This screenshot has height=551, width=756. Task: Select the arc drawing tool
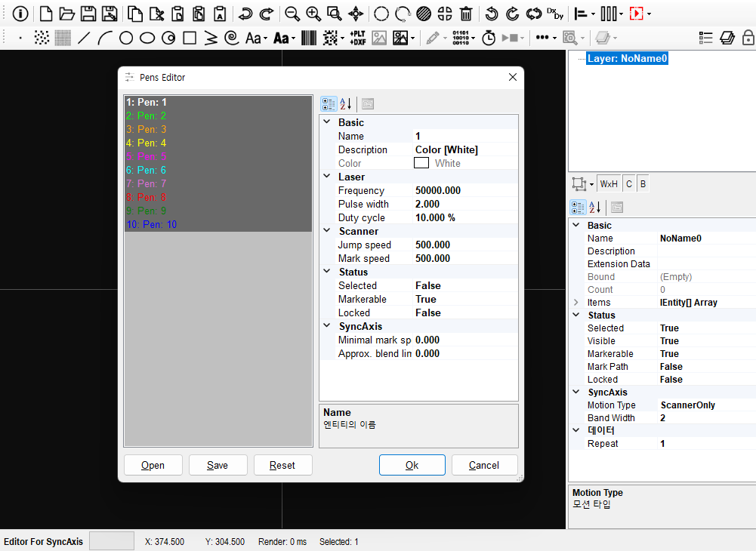(x=105, y=38)
